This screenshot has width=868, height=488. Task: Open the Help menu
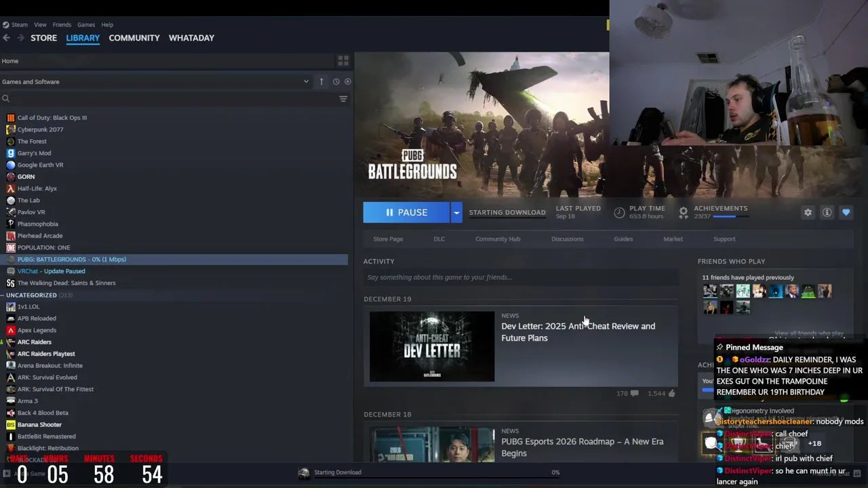tap(107, 24)
